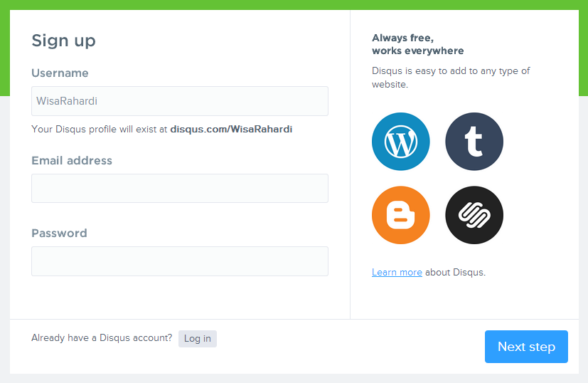
Task: Click the Tumblr logo icon
Action: [x=474, y=142]
